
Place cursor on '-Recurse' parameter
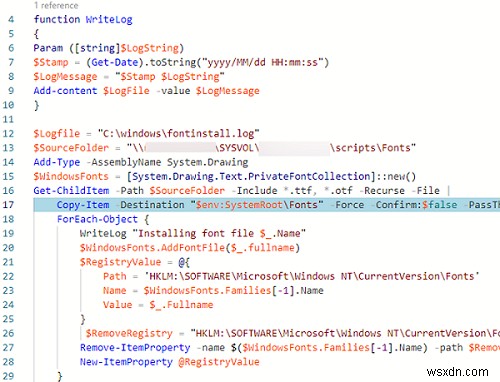point(382,191)
